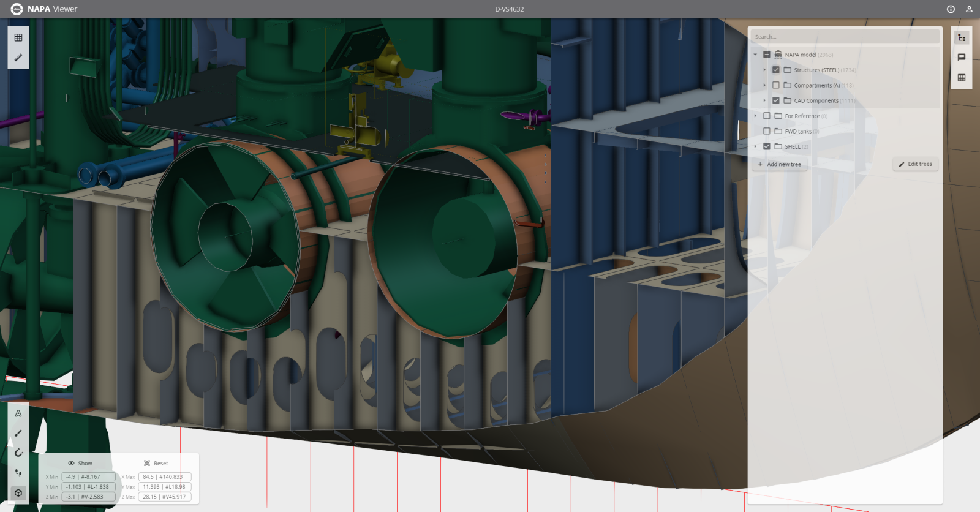This screenshot has height=512, width=980.
Task: Click the X Max clipping value field
Action: (x=165, y=476)
